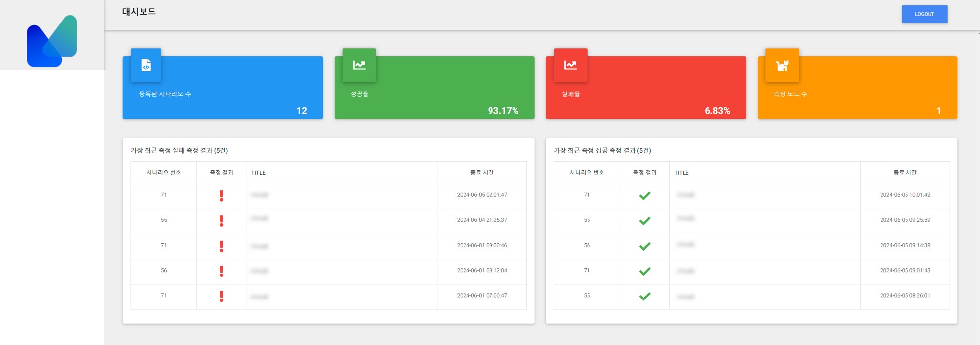Click the 측정 결과 header in success table
The height and width of the screenshot is (345, 980).
644,173
